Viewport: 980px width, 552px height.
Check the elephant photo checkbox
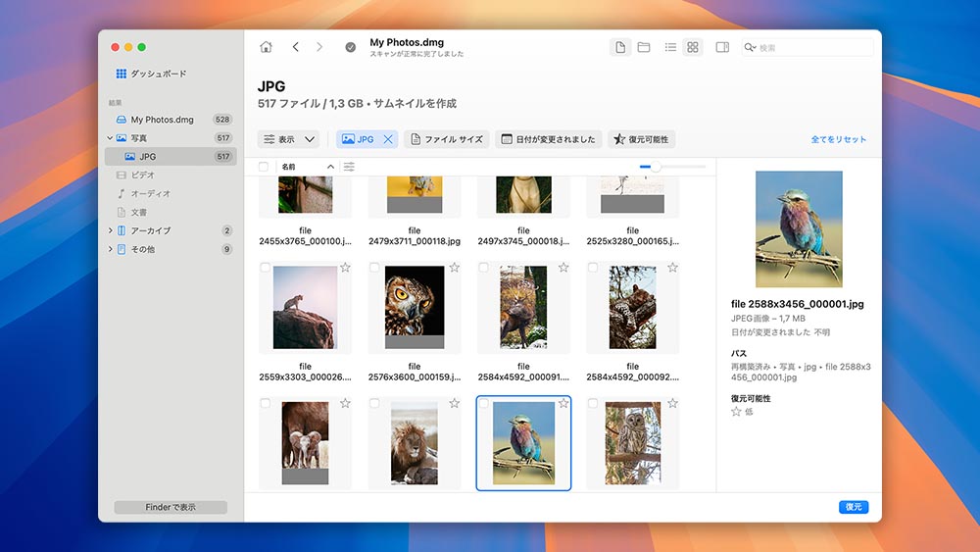point(265,403)
